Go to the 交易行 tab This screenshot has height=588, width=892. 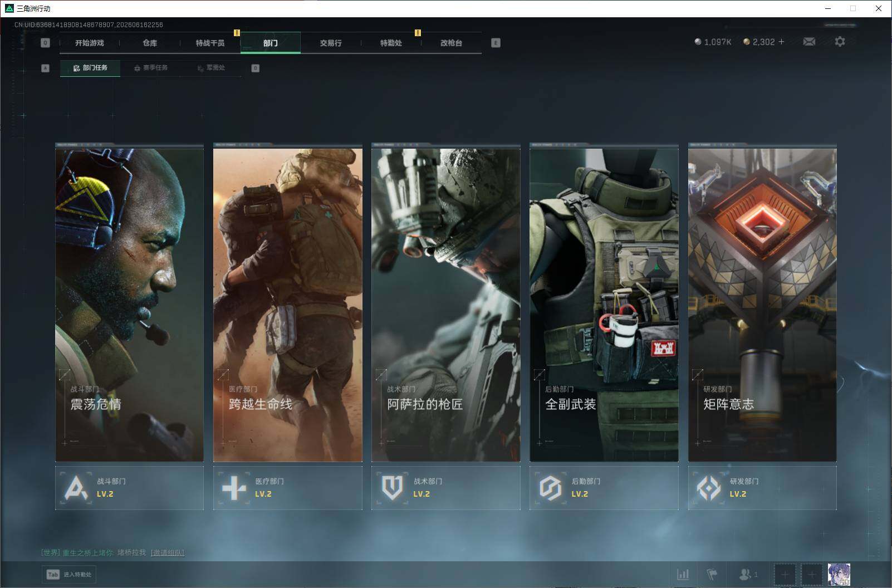point(331,43)
